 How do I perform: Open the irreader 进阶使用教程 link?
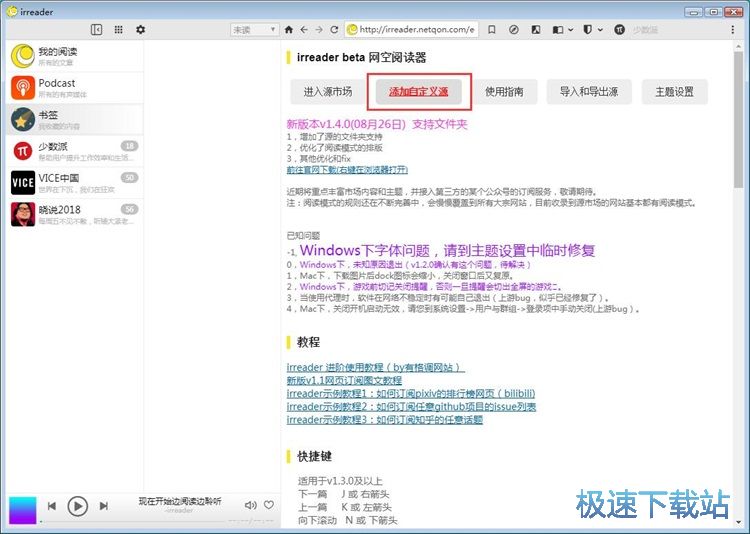(375, 367)
